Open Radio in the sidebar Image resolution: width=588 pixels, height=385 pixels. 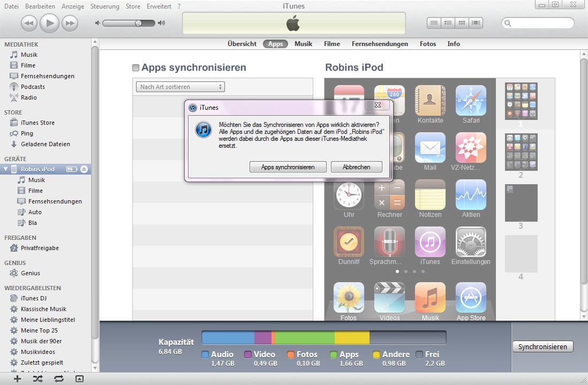tap(28, 97)
